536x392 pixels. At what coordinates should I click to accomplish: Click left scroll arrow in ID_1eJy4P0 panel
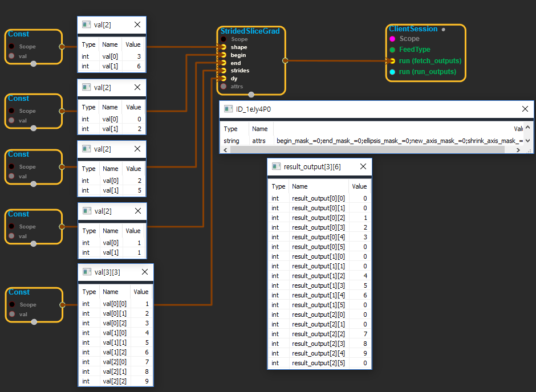(x=226, y=150)
